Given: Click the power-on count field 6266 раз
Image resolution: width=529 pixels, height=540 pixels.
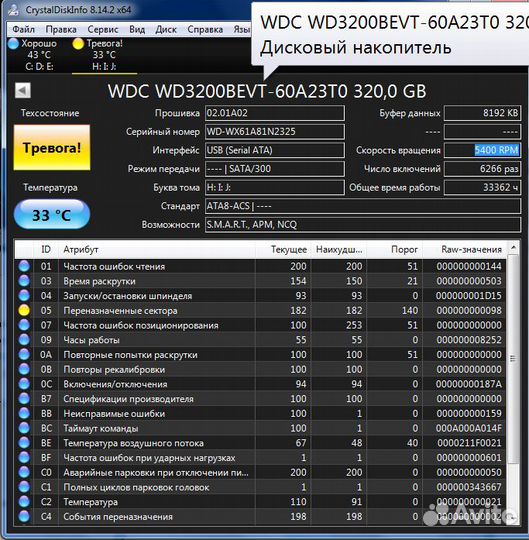Looking at the screenshot, I should tap(482, 169).
